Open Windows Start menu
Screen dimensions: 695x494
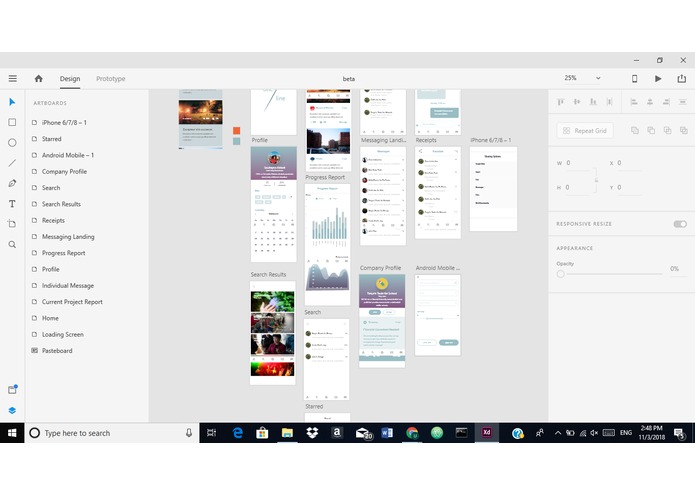click(x=12, y=433)
